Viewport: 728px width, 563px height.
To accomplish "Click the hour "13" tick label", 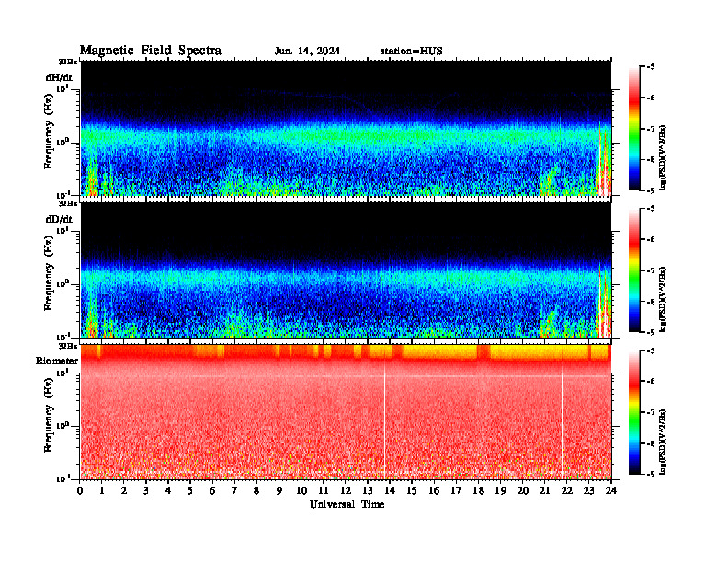I will 368,491.
